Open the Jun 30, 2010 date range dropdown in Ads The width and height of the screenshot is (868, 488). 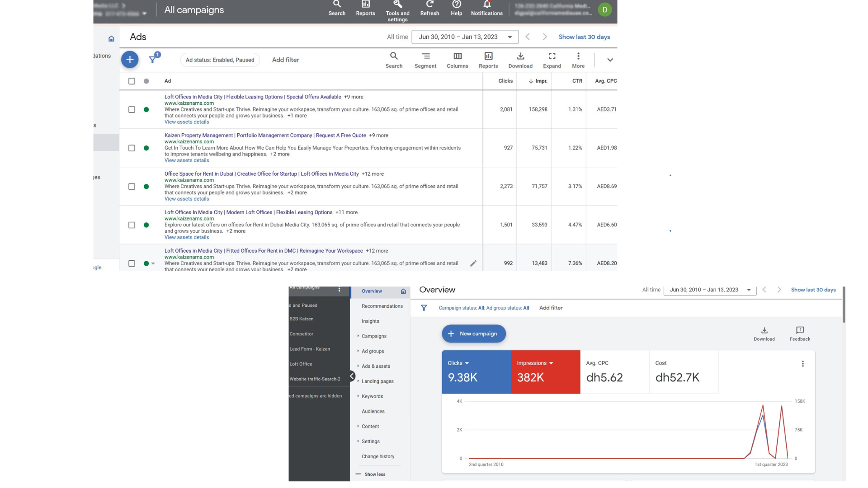coord(465,37)
